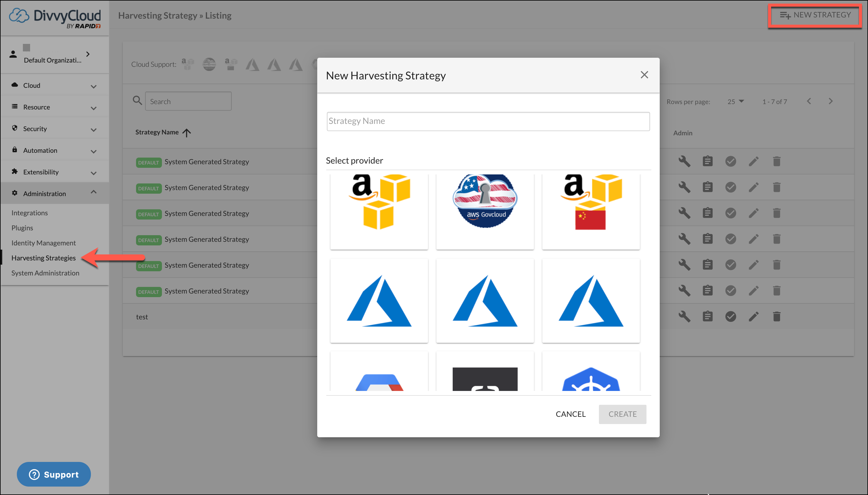Open Identity Management
Screen dimensions: 868x495
point(44,243)
